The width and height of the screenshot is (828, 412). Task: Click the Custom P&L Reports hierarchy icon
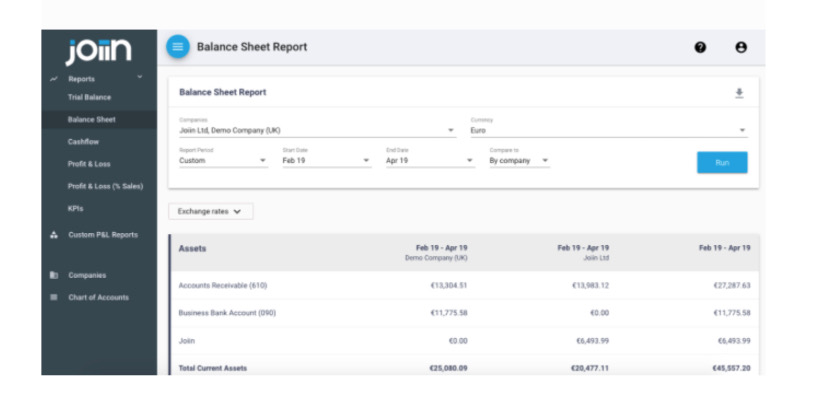(53, 235)
